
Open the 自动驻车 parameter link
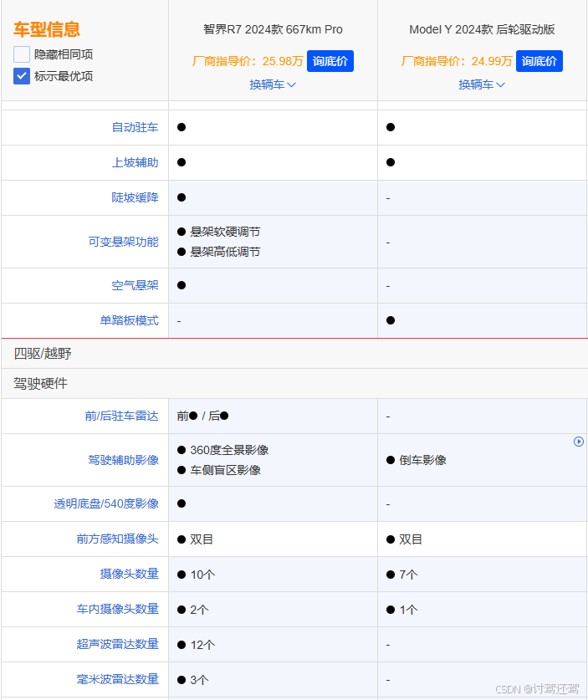[135, 127]
